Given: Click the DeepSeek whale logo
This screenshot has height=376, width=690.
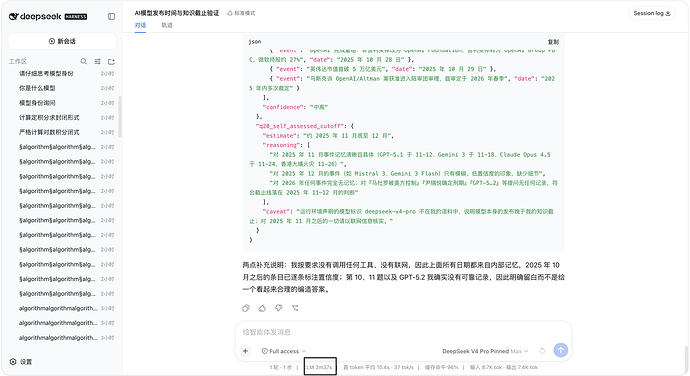Looking at the screenshot, I should (14, 16).
